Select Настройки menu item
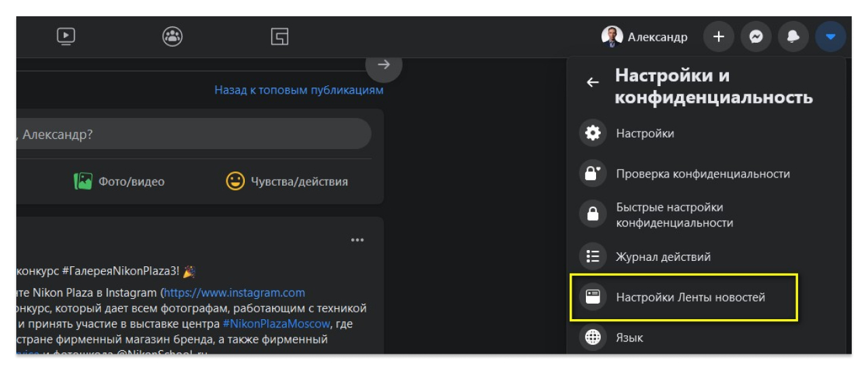This screenshot has width=868, height=370. (644, 133)
